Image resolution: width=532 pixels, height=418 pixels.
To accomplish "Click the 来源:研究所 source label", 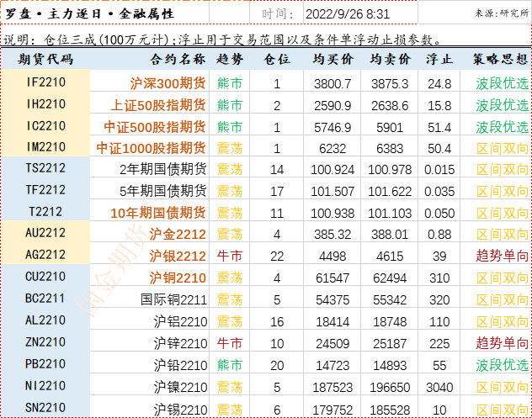I will click(x=502, y=13).
